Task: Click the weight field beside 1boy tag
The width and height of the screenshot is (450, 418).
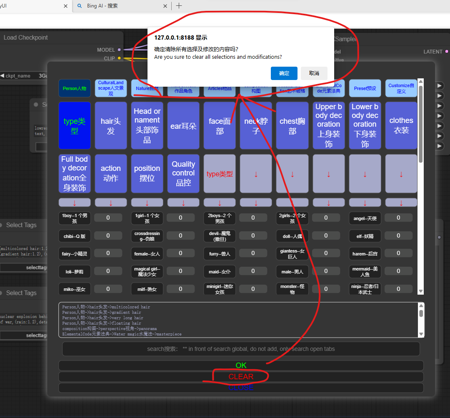Action: click(108, 218)
